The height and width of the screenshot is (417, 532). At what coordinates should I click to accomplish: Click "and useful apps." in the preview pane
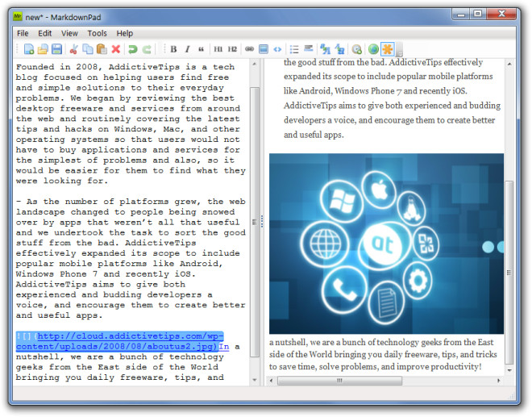point(314,135)
